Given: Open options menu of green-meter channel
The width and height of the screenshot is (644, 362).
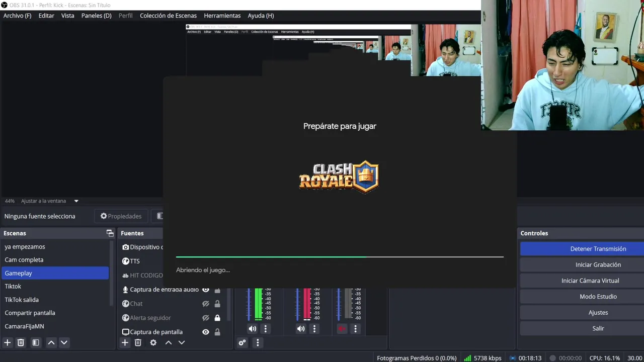Looking at the screenshot, I should coord(266,329).
